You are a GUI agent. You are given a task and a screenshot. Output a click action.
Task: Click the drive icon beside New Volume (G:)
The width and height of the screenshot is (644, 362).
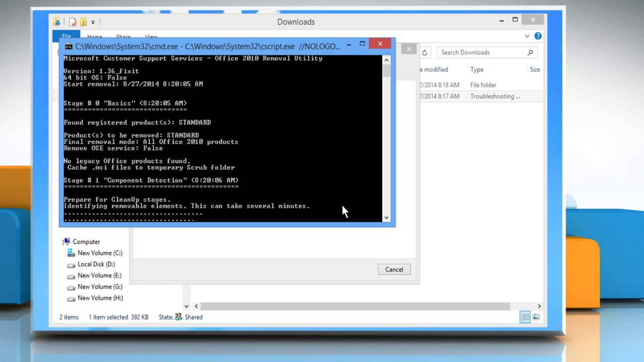[71, 287]
